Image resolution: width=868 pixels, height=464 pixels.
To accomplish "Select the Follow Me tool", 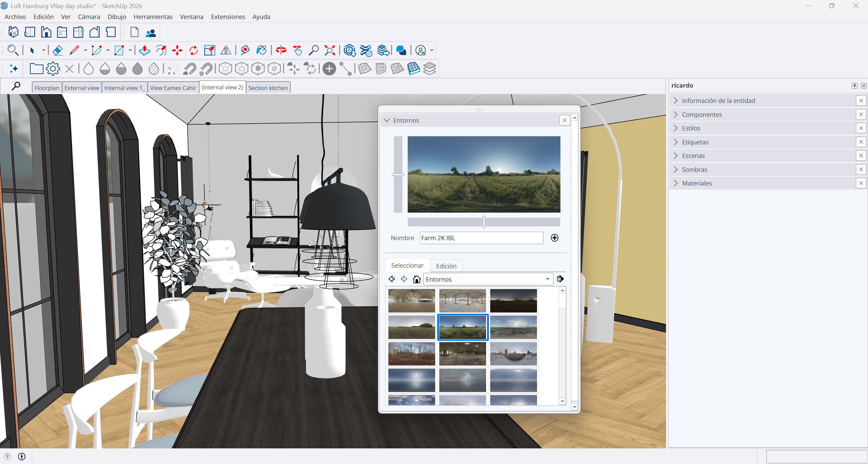I will (x=161, y=50).
